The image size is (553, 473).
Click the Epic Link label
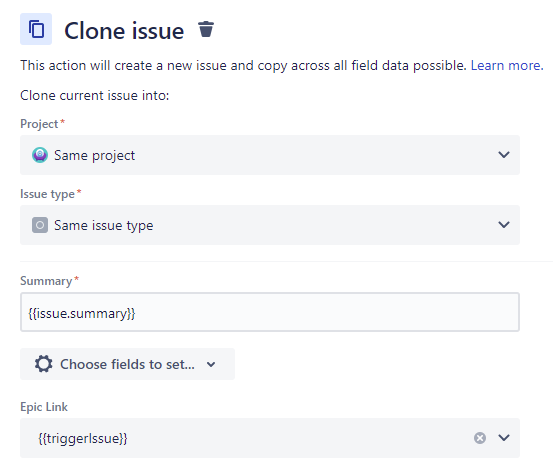pos(44,407)
